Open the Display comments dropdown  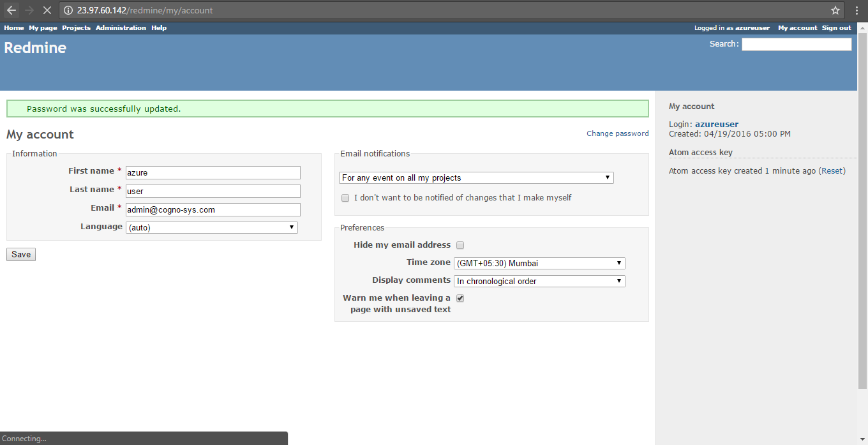(x=539, y=281)
